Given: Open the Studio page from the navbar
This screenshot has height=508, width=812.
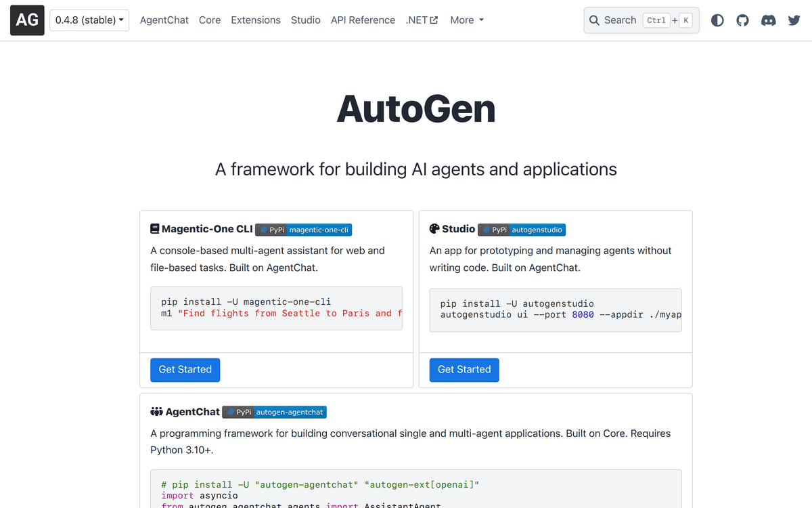Looking at the screenshot, I should pyautogui.click(x=305, y=20).
